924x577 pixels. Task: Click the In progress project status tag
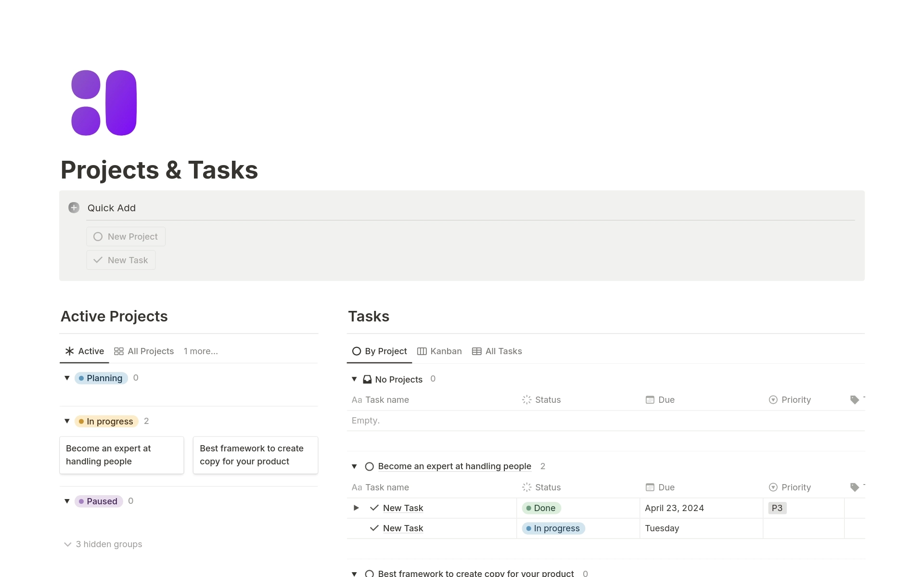[x=106, y=422]
